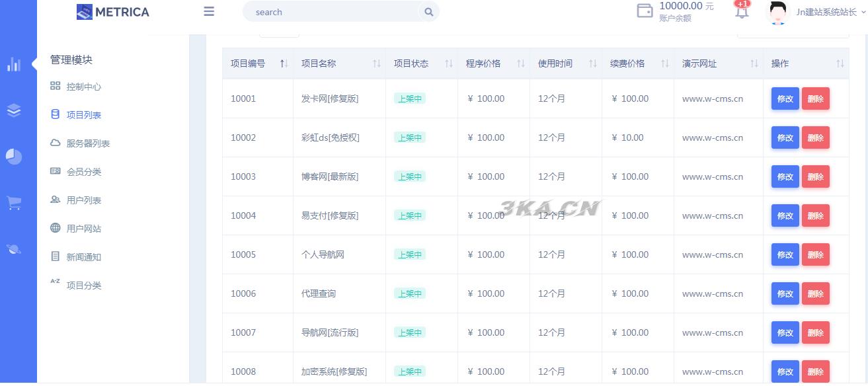Click the bar chart icon in left rail
Screen dimensions: 868x386
pyautogui.click(x=14, y=64)
